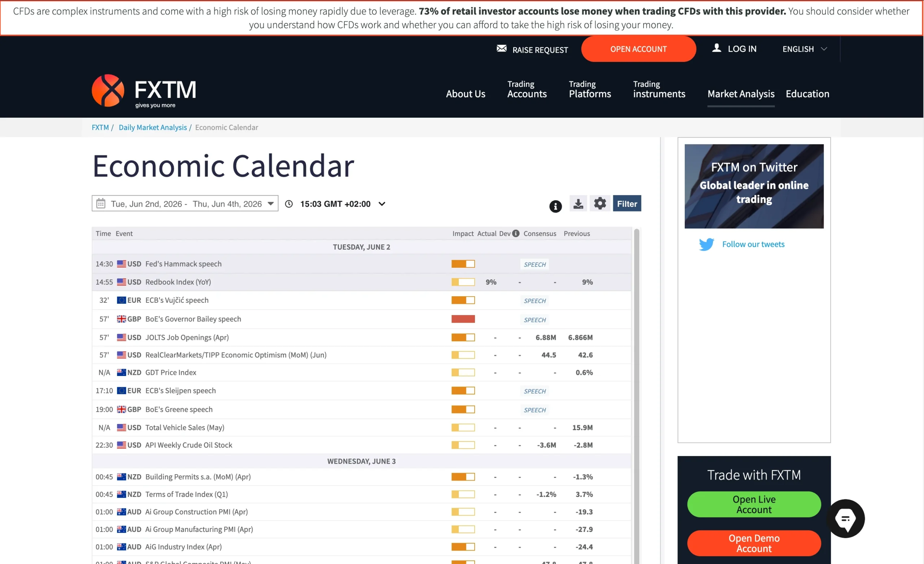Open the date range selector

pyautogui.click(x=185, y=203)
